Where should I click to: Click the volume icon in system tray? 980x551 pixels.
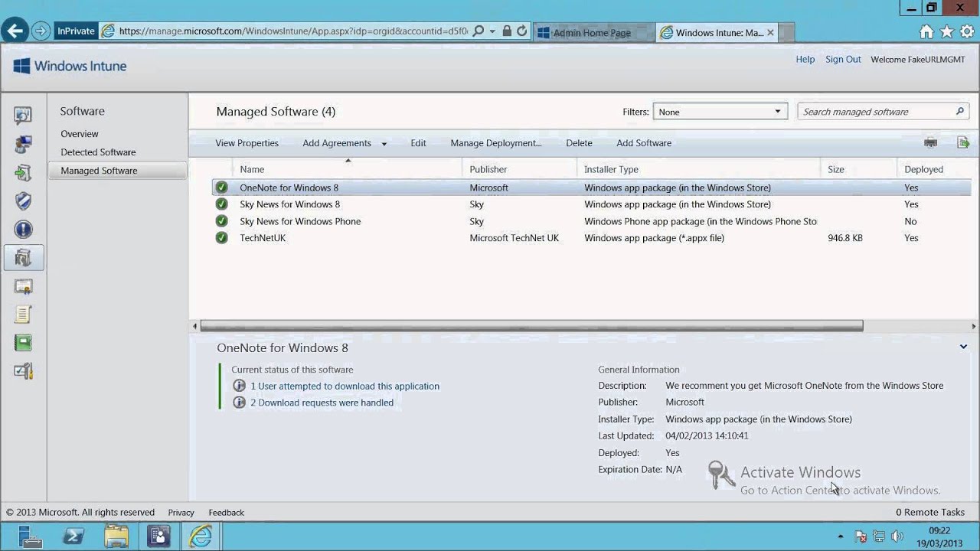pyautogui.click(x=897, y=536)
